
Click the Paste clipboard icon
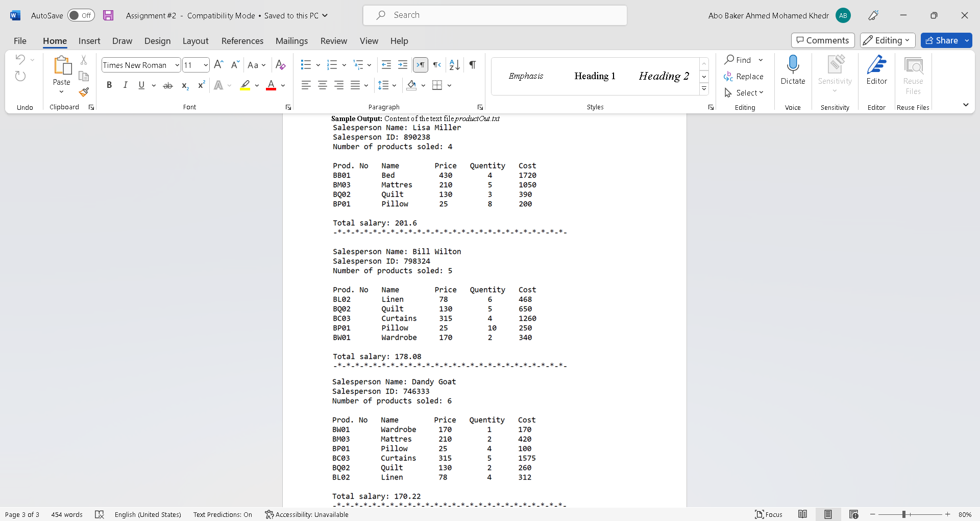62,65
